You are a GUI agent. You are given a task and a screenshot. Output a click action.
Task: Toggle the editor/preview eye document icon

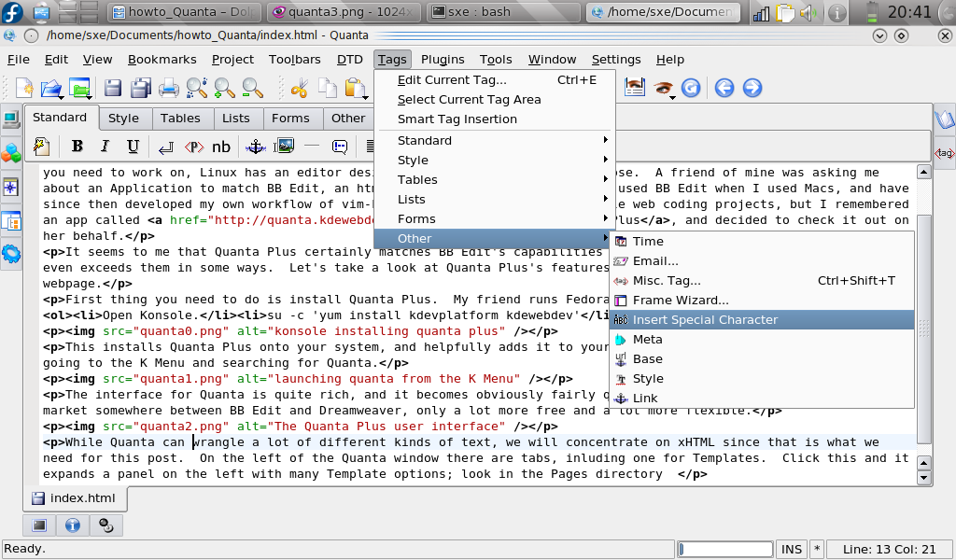[635, 88]
